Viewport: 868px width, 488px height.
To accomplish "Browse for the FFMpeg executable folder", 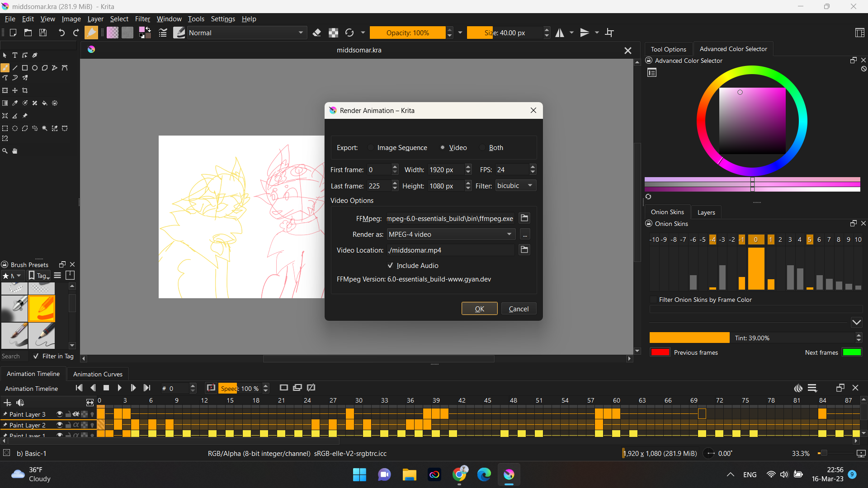I will tap(524, 218).
